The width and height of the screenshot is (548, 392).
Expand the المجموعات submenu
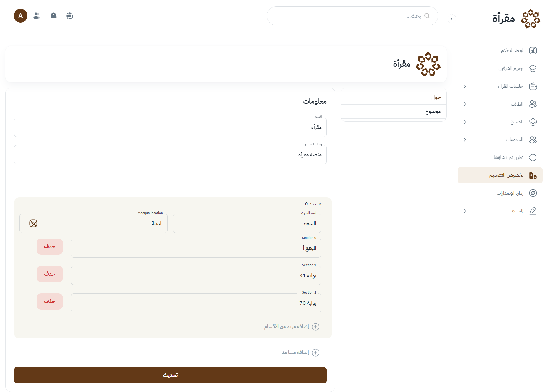point(465,140)
